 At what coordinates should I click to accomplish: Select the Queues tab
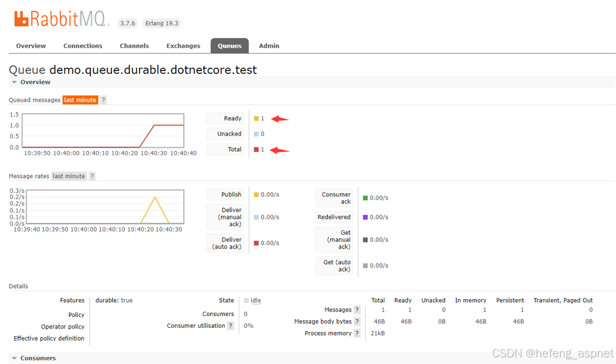(229, 46)
